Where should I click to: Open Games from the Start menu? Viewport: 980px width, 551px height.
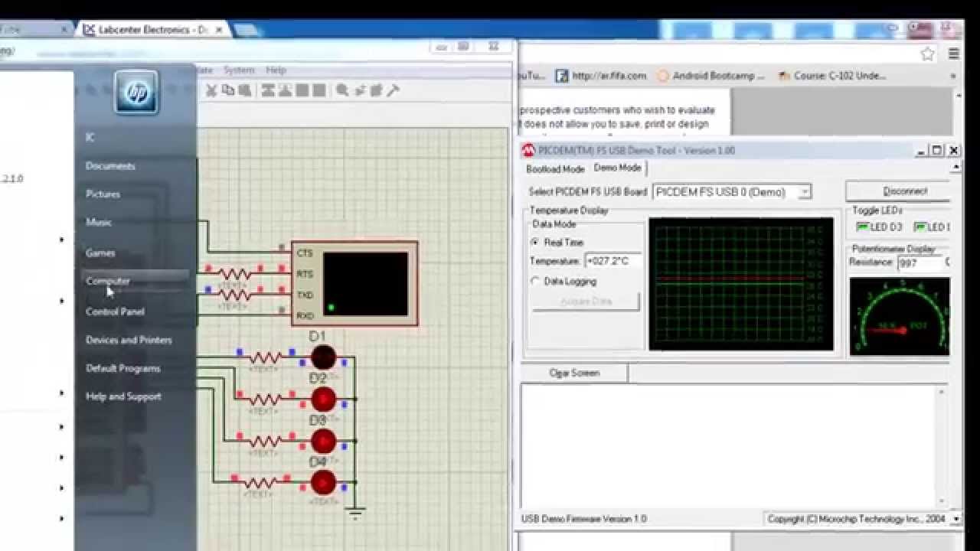[100, 253]
